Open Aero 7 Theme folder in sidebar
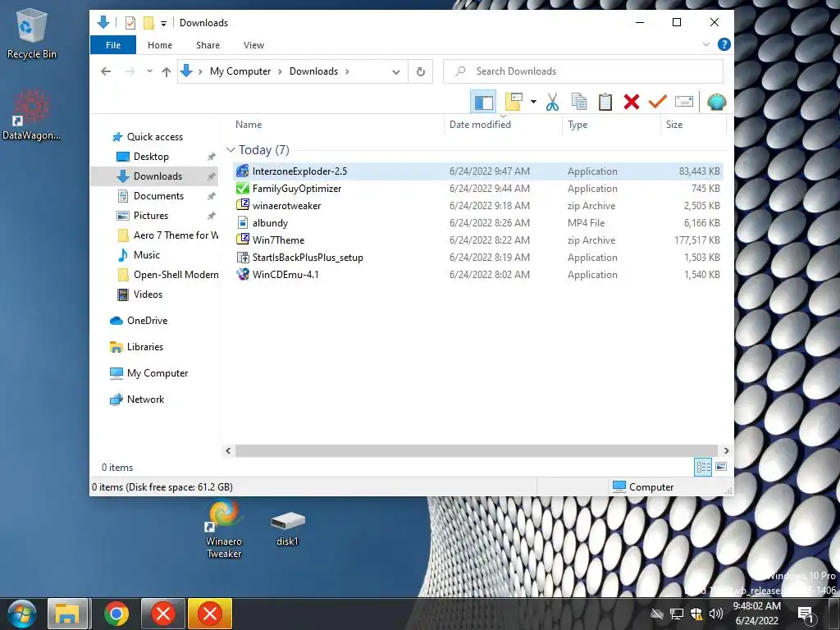This screenshot has width=840, height=630. [176, 235]
